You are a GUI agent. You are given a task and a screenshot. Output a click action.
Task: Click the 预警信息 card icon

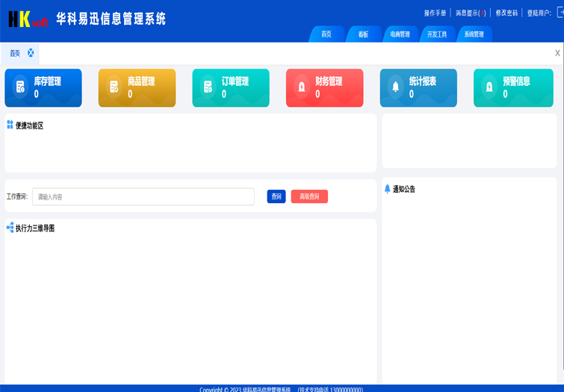pos(489,87)
